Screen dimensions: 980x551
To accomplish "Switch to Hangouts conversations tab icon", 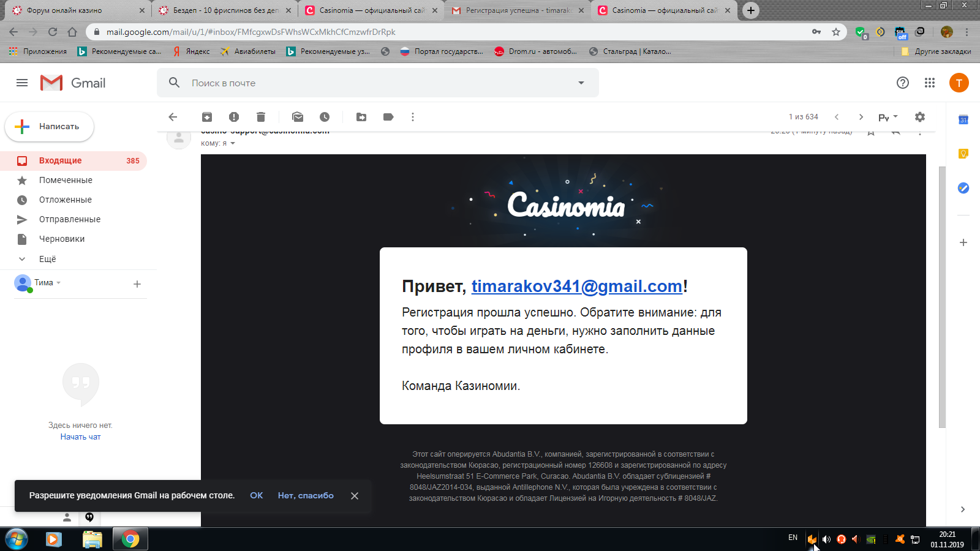I will tap(89, 517).
